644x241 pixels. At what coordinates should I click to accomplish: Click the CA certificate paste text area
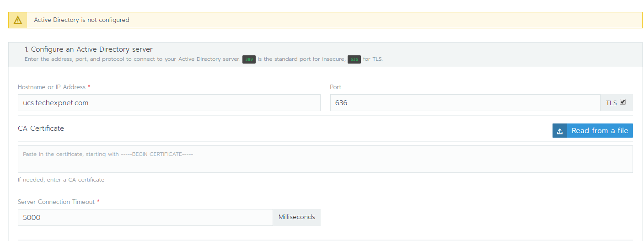click(x=325, y=159)
